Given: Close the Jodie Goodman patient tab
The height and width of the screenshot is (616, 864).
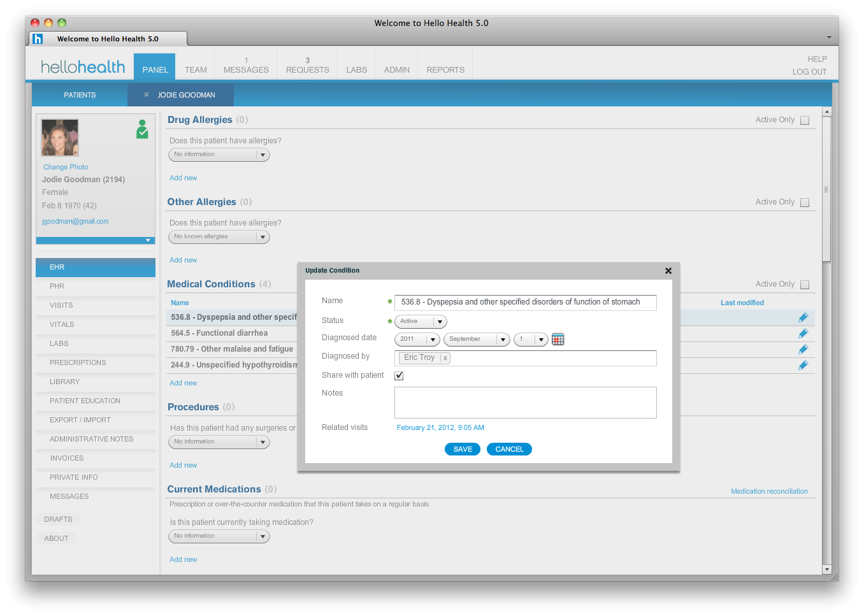Looking at the screenshot, I should coord(145,94).
